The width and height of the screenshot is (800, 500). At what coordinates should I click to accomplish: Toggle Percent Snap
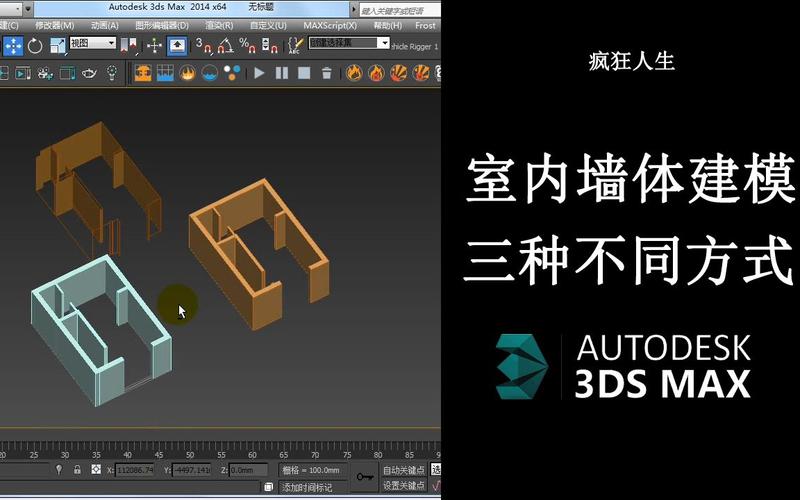click(247, 46)
